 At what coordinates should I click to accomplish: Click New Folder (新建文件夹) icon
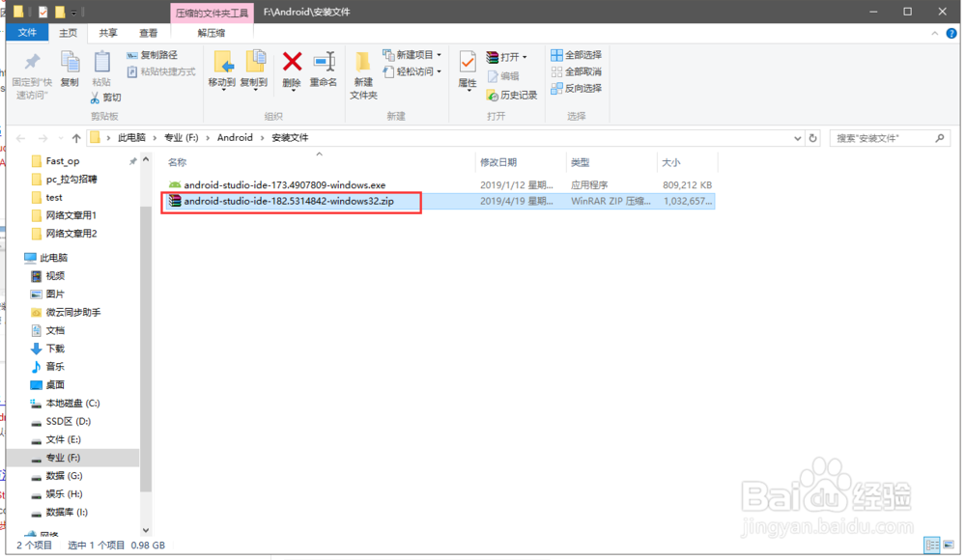(363, 62)
